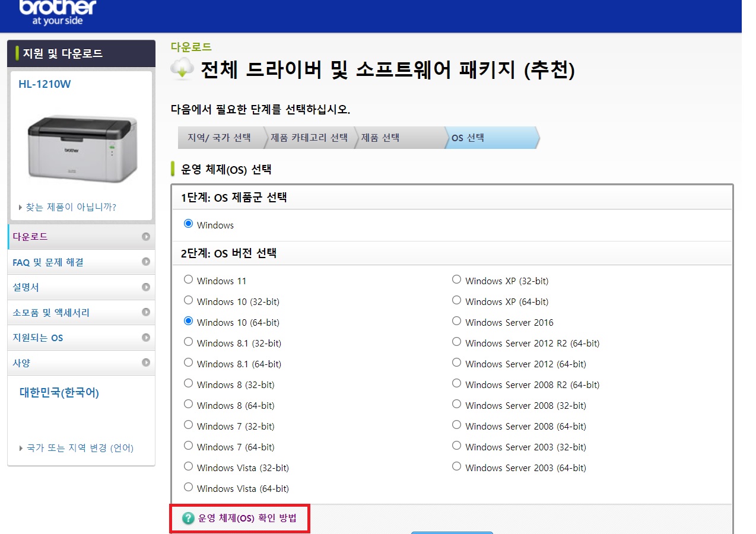
Task: Pick Windows Server 2003 (32-bit)
Action: pyautogui.click(x=456, y=446)
